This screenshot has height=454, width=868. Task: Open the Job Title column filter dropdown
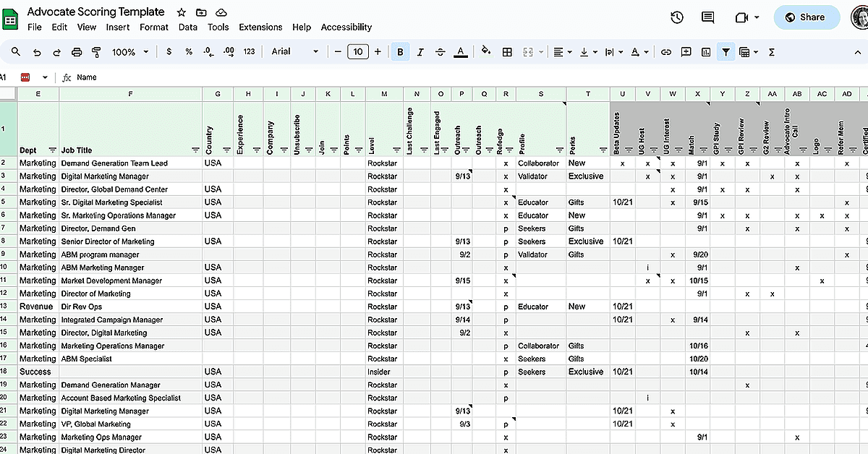195,150
